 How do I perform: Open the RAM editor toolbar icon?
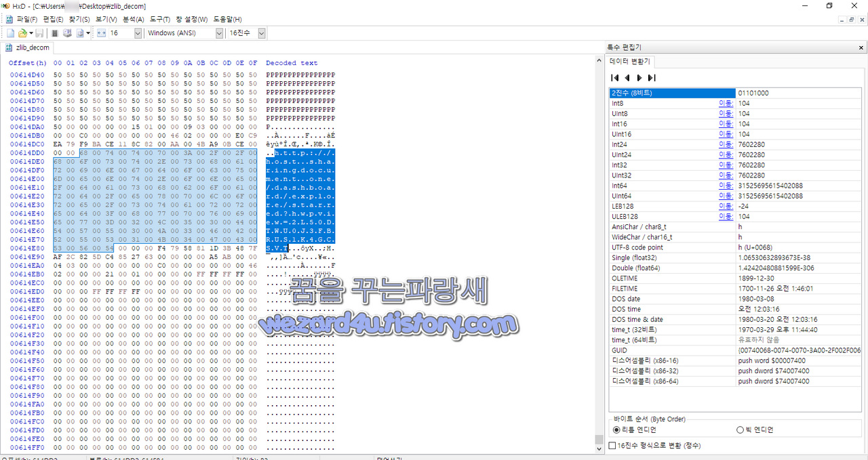pos(67,33)
